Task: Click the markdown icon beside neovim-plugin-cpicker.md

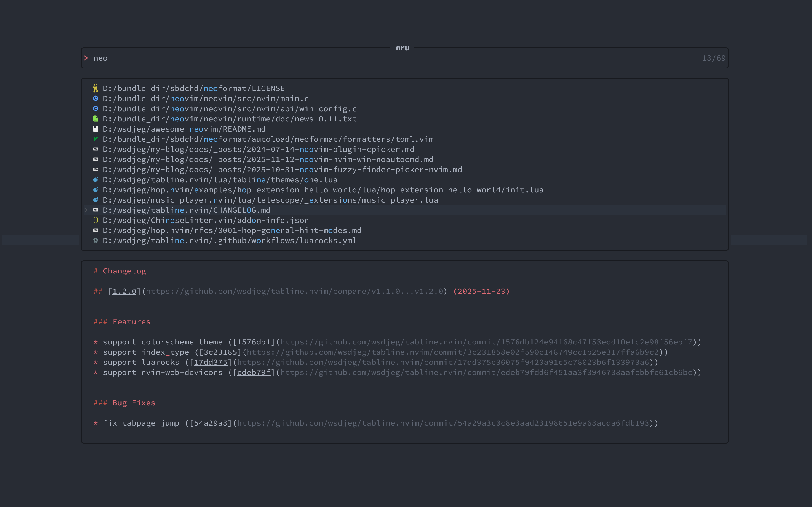Action: 96,149
